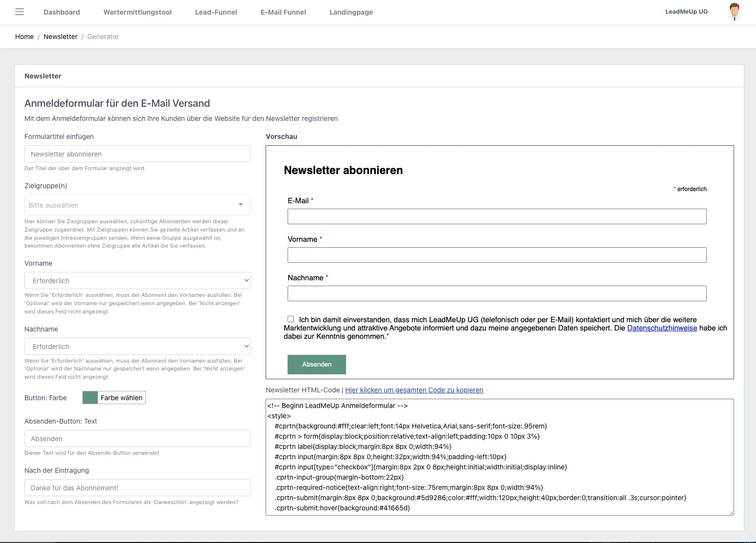
Task: Click the Absenden-Button text input
Action: [137, 439]
